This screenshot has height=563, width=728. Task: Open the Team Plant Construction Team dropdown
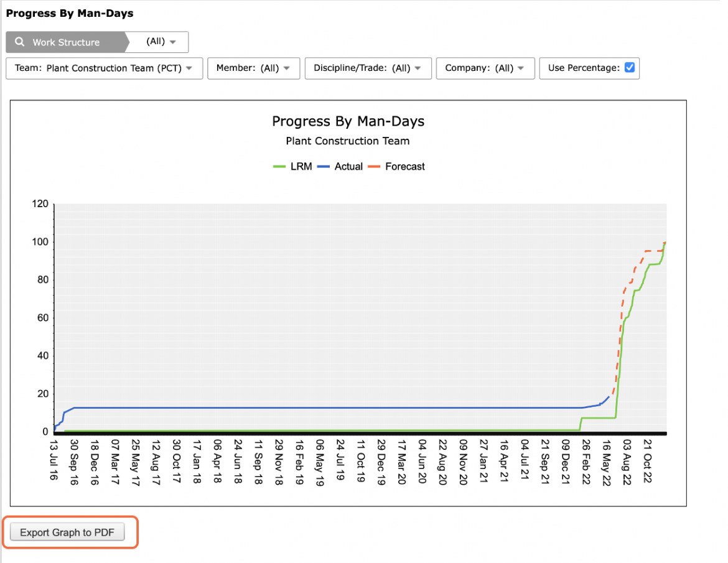(x=105, y=68)
